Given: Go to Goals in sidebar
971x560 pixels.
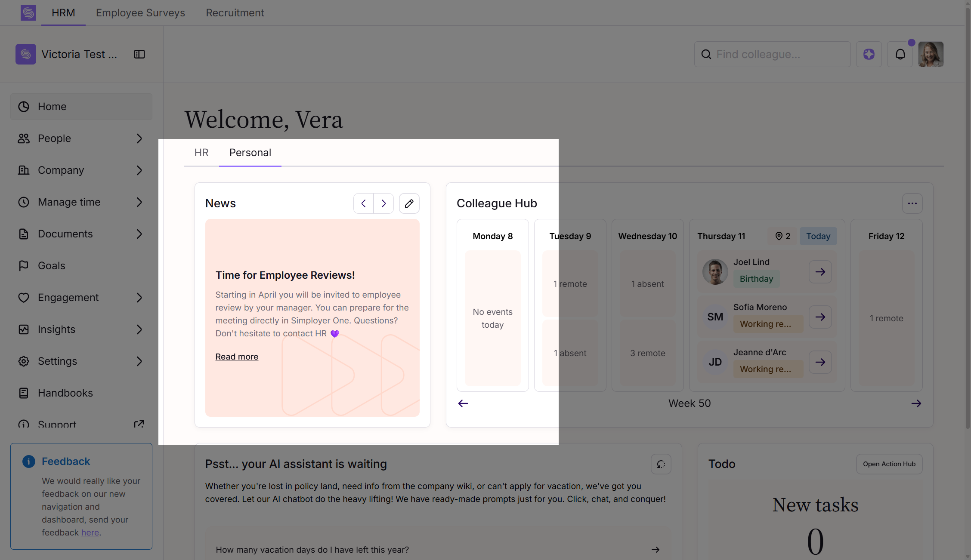Looking at the screenshot, I should coord(52,266).
